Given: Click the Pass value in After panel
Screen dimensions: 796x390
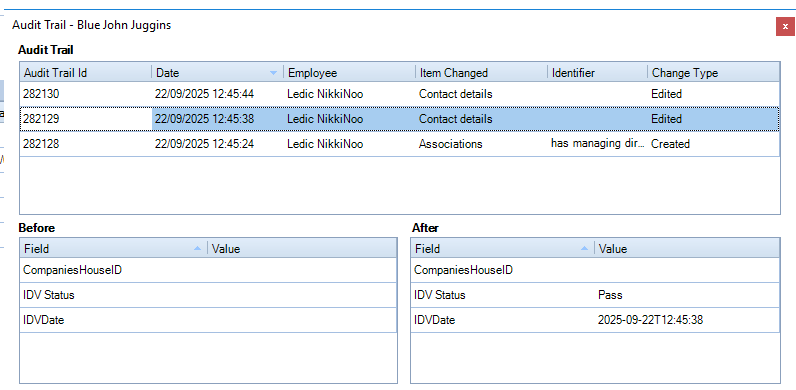Looking at the screenshot, I should (610, 295).
